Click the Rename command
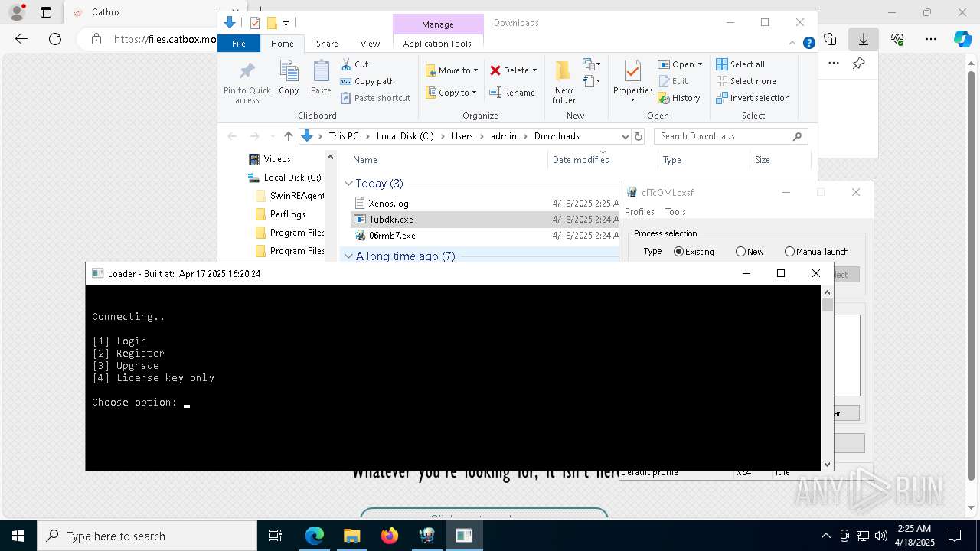This screenshot has width=980, height=551. tap(512, 93)
